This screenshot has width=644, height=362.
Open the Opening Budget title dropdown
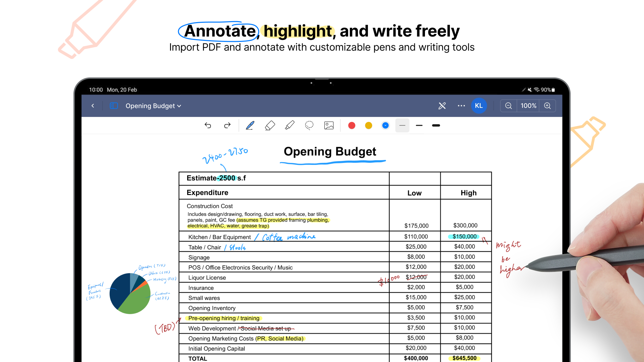179,106
